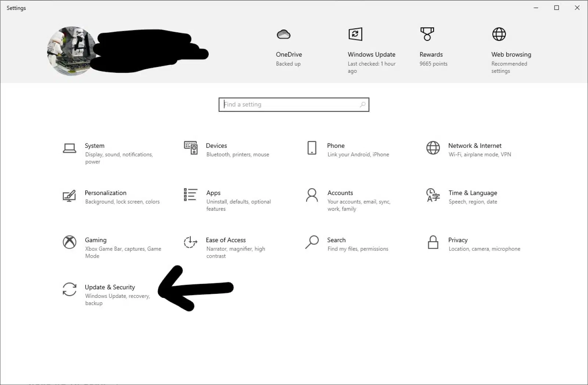
Task: Close the Settings window
Action: (x=577, y=8)
